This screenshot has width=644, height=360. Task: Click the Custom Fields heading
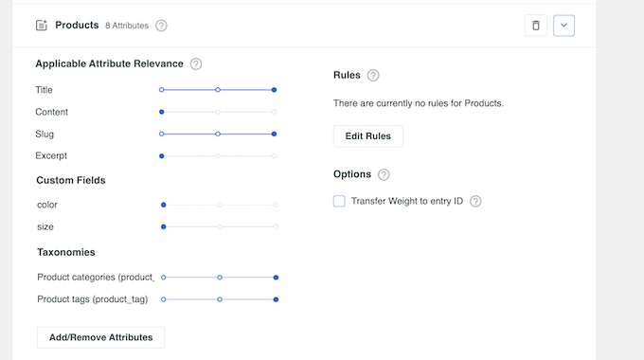[71, 180]
